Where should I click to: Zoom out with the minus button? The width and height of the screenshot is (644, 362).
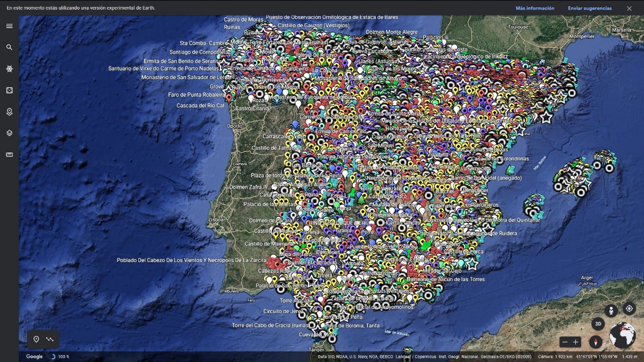[x=565, y=342]
